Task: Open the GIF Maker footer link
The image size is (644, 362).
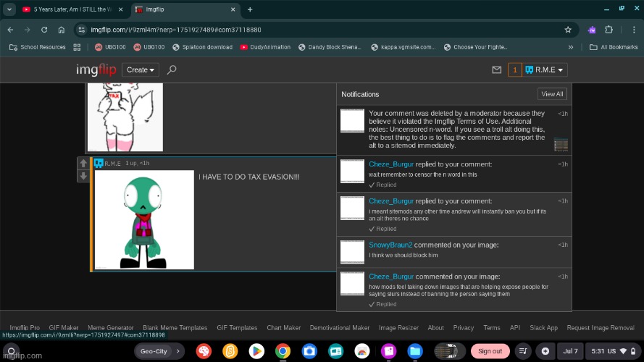Action: point(64,327)
